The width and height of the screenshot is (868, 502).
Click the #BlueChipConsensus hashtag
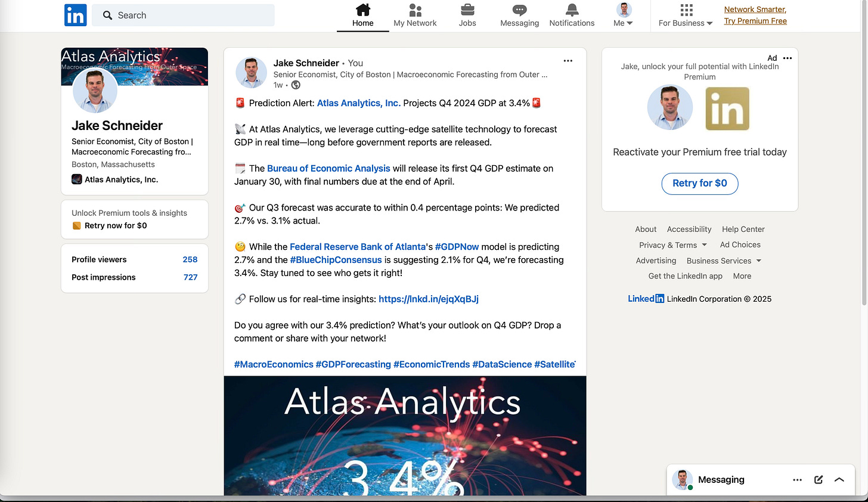click(336, 260)
